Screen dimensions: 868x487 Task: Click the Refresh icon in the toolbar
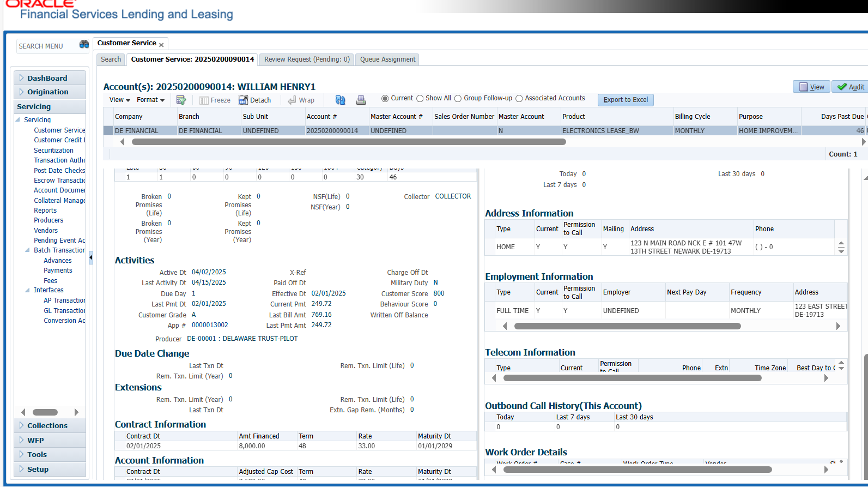point(340,100)
